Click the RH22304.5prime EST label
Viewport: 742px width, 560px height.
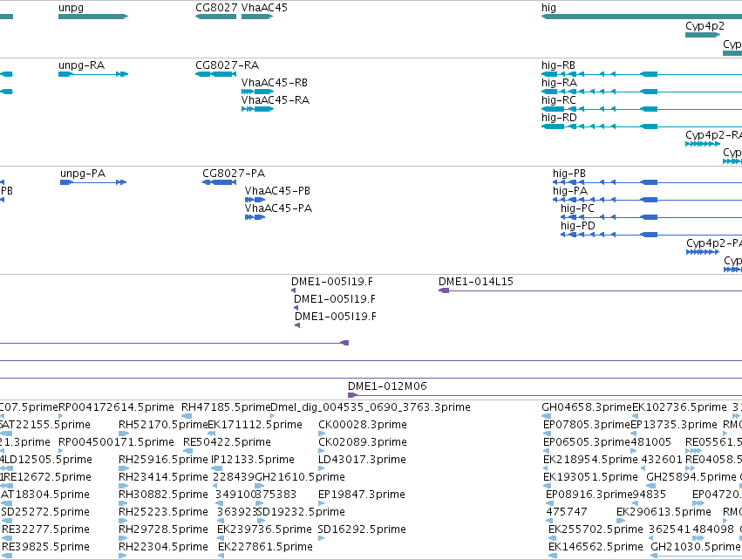click(x=163, y=547)
